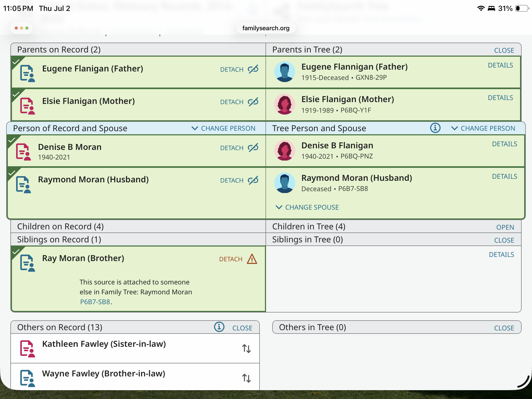Click Elsie Flanigan record document icon

[28, 106]
